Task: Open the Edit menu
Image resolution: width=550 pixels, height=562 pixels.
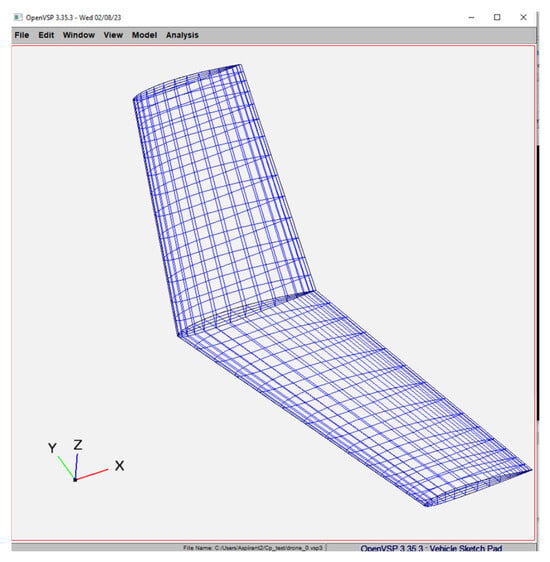Action: tap(46, 35)
